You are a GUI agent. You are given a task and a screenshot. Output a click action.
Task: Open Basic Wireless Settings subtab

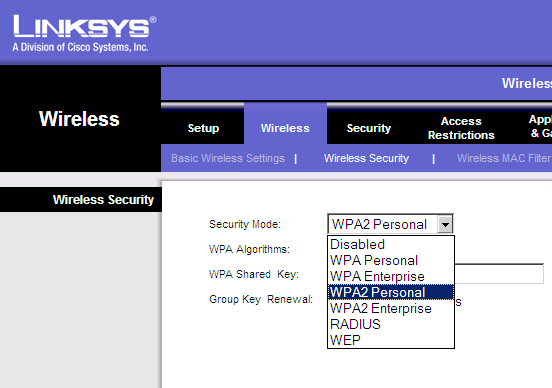228,158
